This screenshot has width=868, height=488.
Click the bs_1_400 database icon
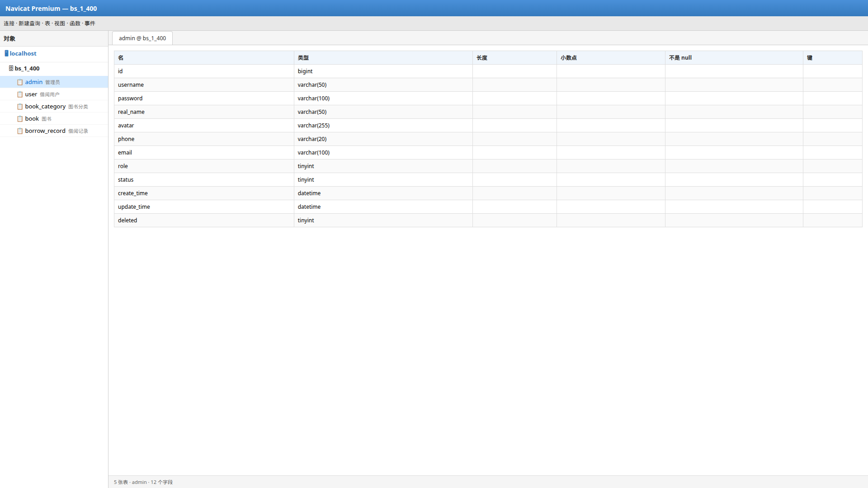coord(11,68)
